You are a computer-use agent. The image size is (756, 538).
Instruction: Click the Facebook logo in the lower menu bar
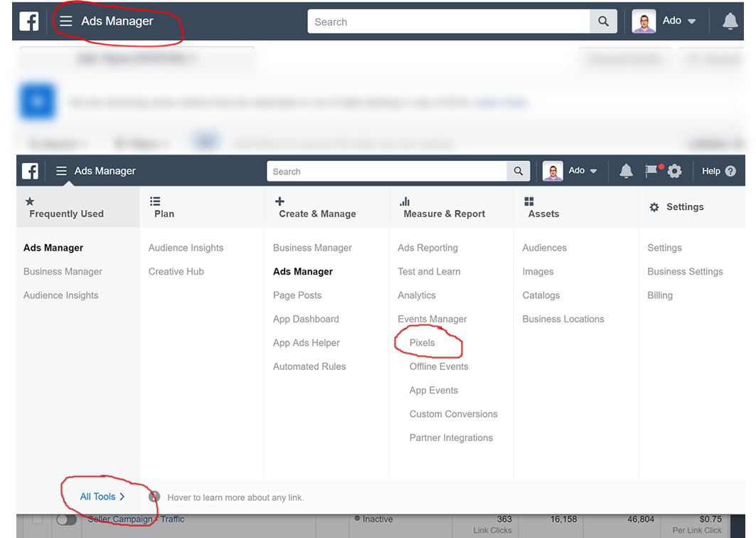click(30, 171)
